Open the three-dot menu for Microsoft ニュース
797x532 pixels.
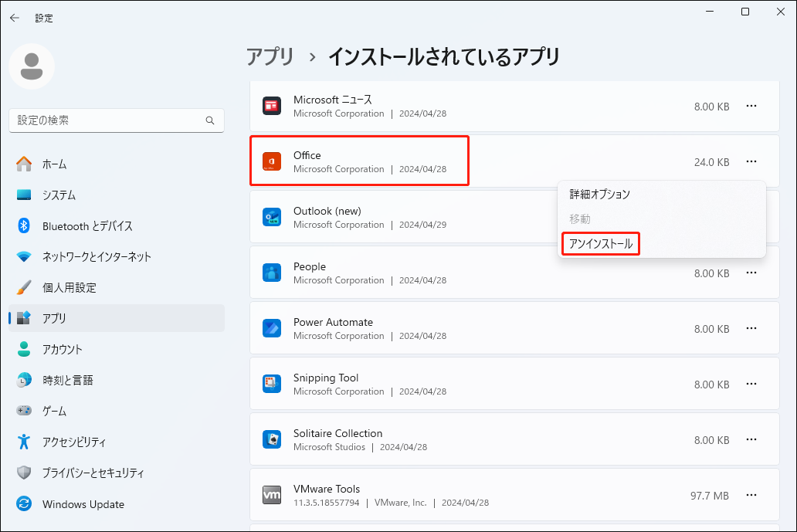pyautogui.click(x=751, y=107)
